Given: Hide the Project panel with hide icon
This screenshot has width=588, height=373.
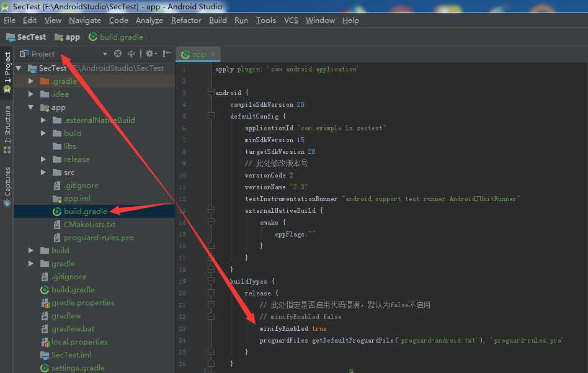Looking at the screenshot, I should tap(166, 53).
